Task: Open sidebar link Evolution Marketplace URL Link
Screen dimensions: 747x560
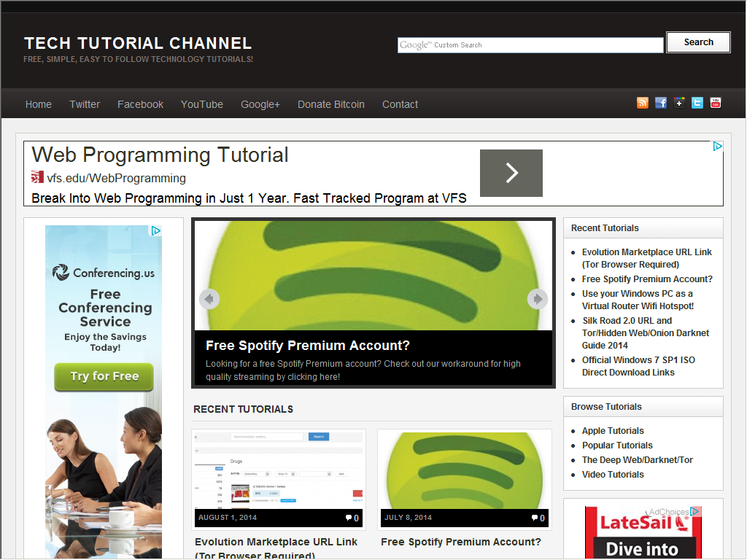Action: [x=646, y=258]
